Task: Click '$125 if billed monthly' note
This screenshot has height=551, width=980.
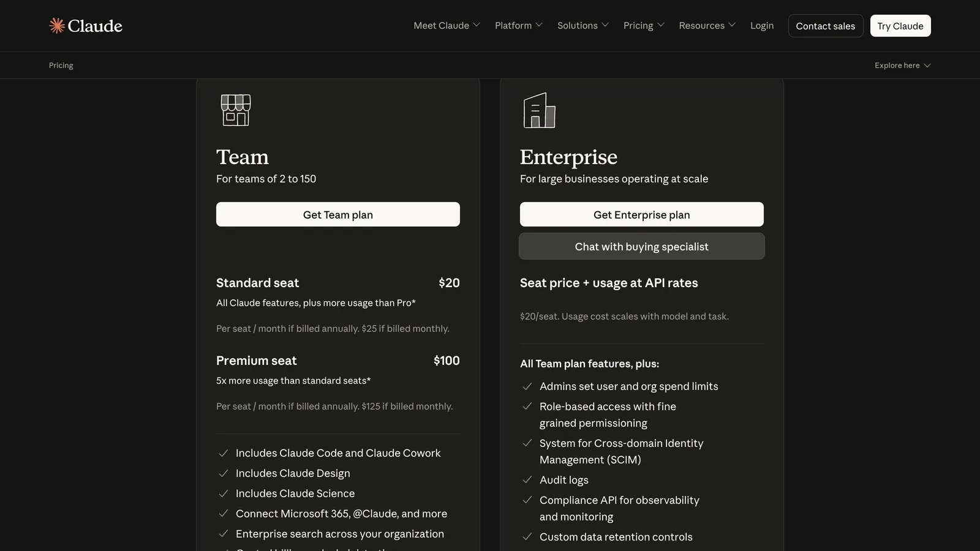Action: [x=407, y=407]
